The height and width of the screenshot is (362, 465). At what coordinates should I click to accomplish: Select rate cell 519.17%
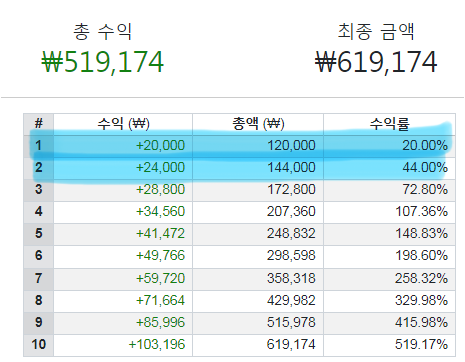click(x=389, y=345)
